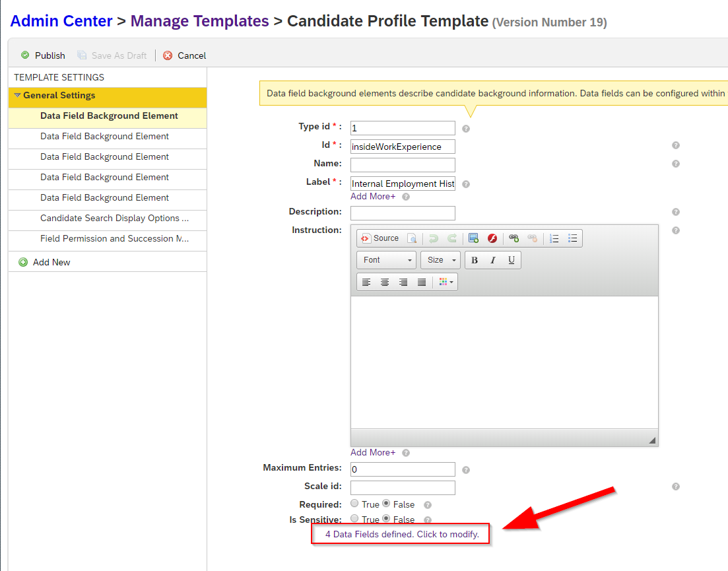Click help icon for the Name field
Screen dimensions: 728x571
click(x=676, y=164)
